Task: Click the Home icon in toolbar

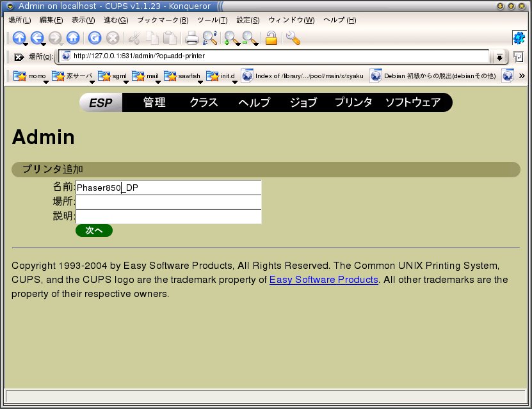Action: click(x=73, y=38)
